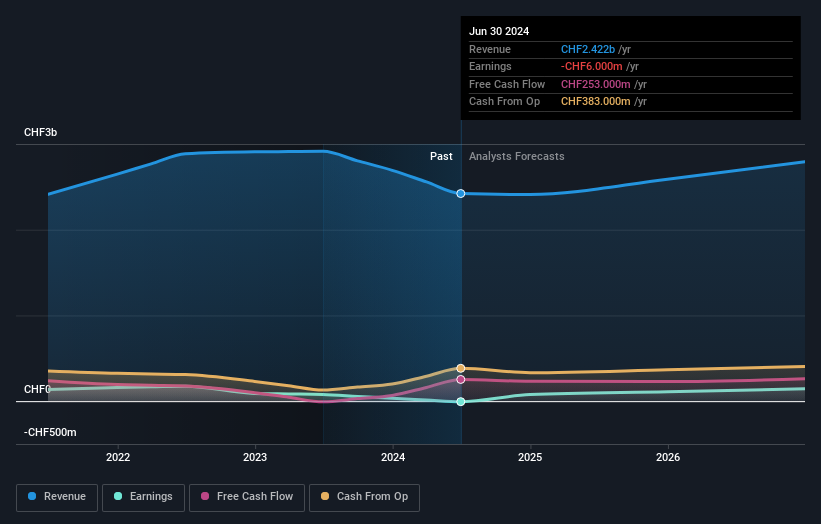Viewport: 821px width, 524px height.
Task: Click the Earnings row label in tooltip
Action: coord(490,66)
